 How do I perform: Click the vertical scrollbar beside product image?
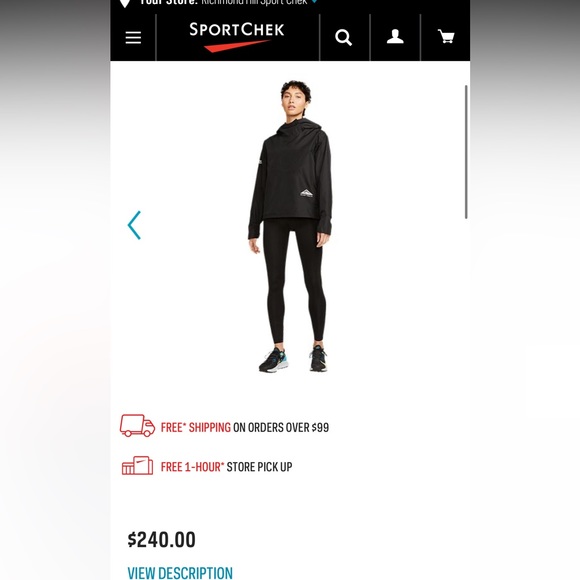[466, 152]
